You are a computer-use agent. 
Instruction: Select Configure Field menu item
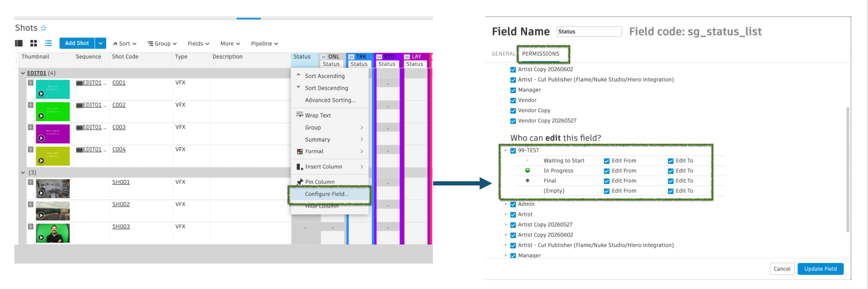click(329, 194)
